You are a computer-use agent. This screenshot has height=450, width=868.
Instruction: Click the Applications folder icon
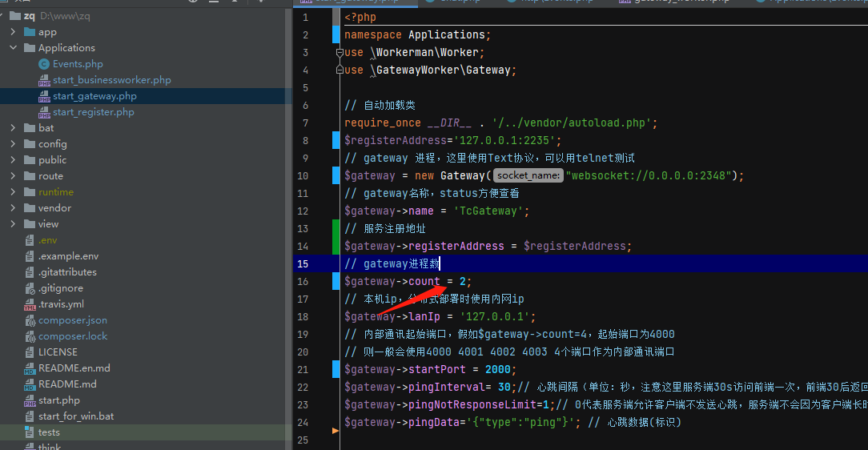pos(30,48)
